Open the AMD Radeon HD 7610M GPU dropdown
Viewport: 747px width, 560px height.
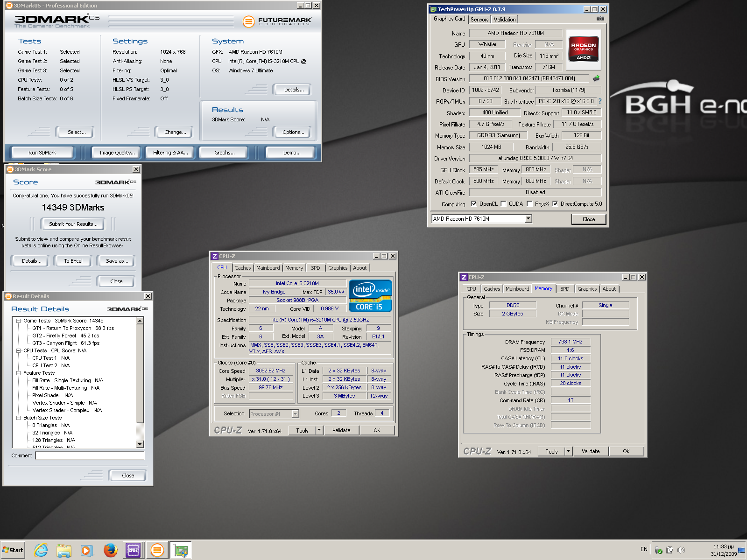pos(529,218)
